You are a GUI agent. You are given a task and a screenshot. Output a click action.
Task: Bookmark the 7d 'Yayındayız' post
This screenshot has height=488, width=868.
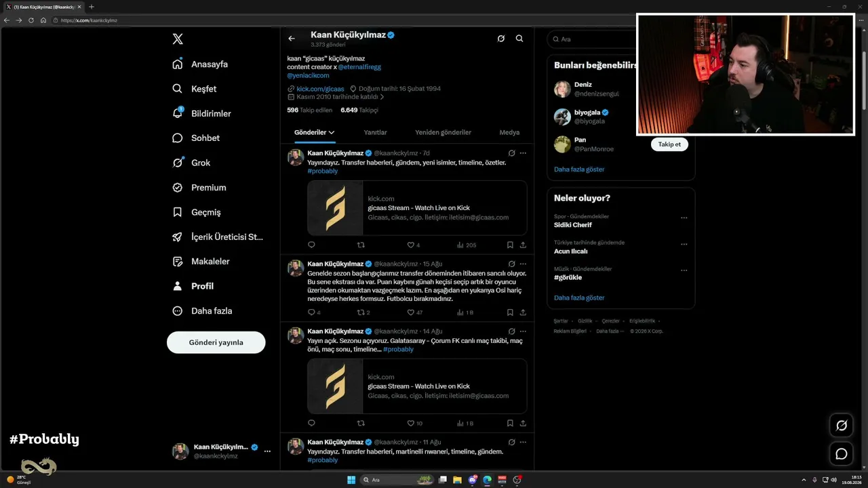(x=510, y=245)
